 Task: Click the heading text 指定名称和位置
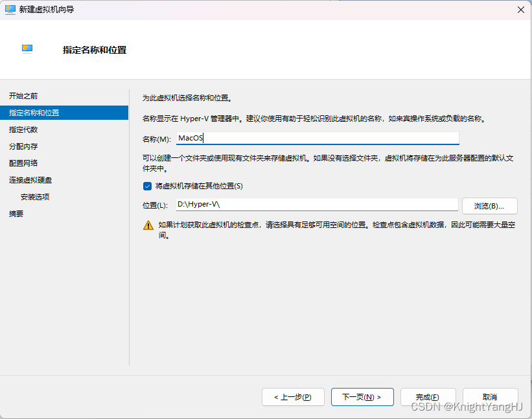[x=95, y=50]
